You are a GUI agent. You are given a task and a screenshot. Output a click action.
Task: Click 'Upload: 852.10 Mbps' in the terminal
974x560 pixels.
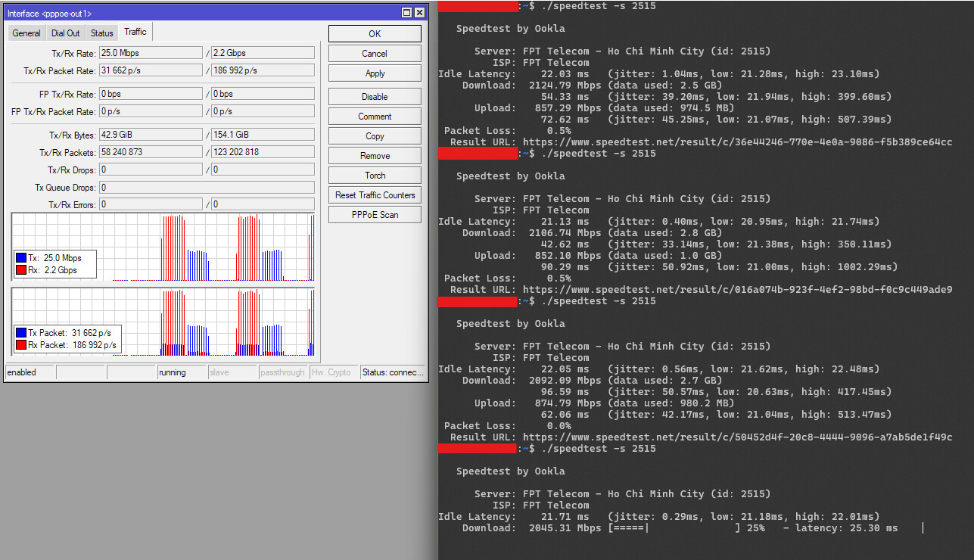point(538,256)
